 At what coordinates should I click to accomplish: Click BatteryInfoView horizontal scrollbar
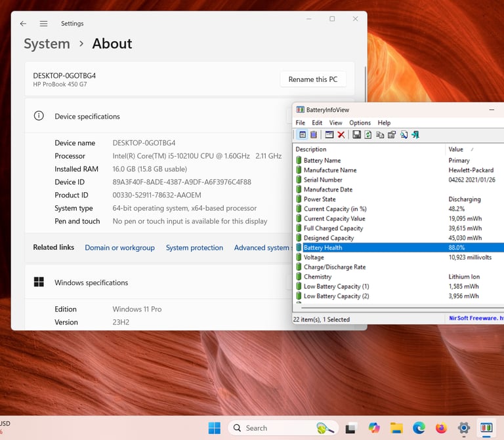(x=402, y=308)
